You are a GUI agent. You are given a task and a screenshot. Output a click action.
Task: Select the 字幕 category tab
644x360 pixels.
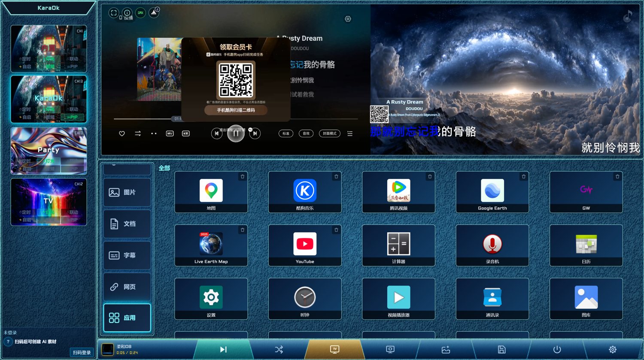coord(127,255)
